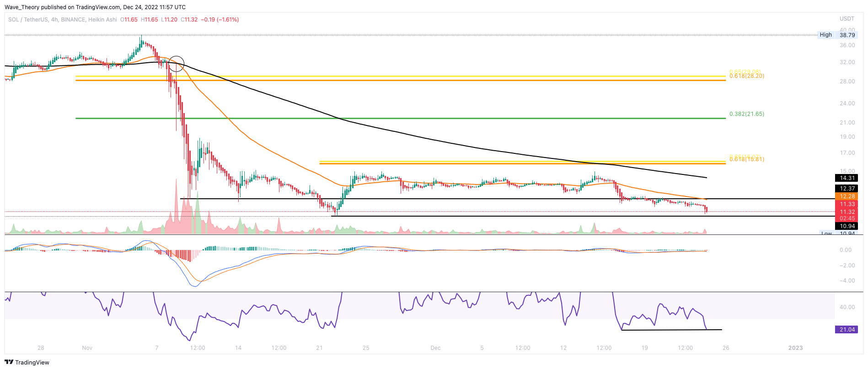Click the 2023 label on time axis

point(796,348)
